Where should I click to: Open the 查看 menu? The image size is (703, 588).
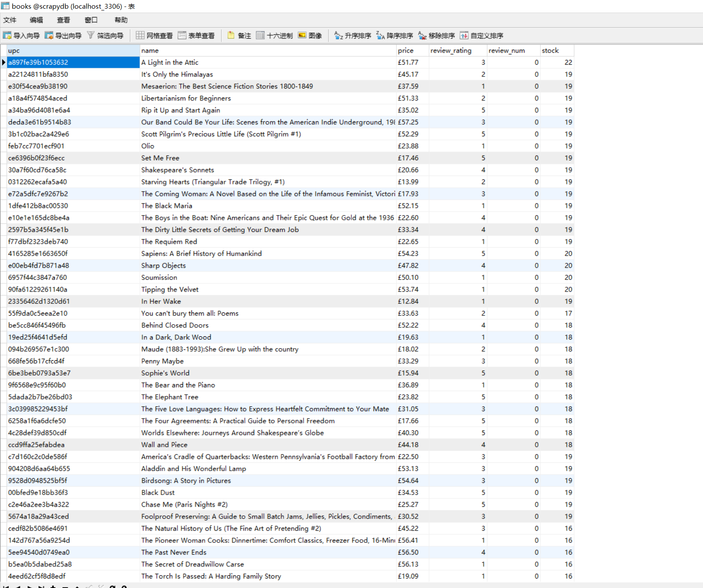63,20
